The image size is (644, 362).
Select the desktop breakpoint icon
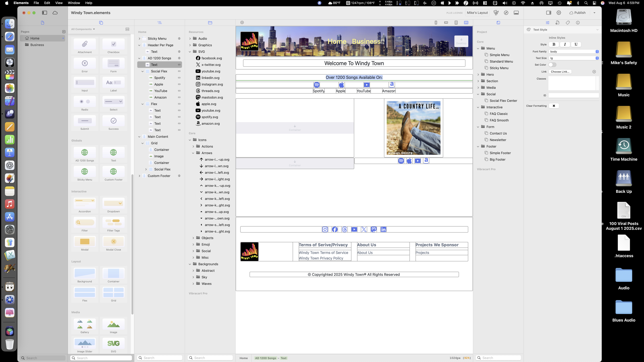(466, 22)
